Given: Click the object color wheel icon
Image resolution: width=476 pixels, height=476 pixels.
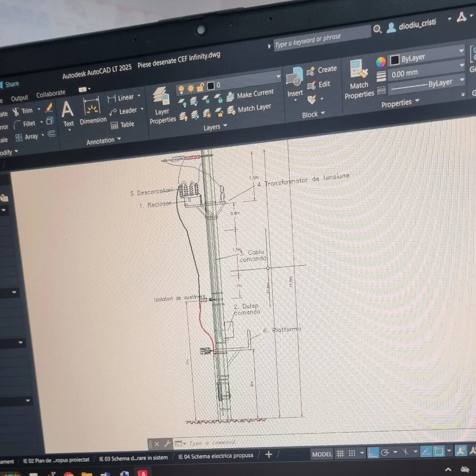Looking at the screenshot, I should coord(381,62).
